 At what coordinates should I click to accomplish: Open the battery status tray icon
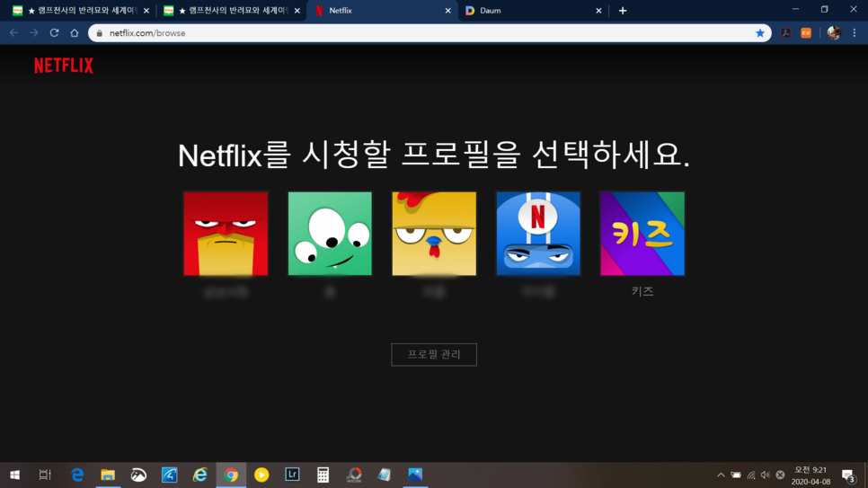[x=736, y=475]
